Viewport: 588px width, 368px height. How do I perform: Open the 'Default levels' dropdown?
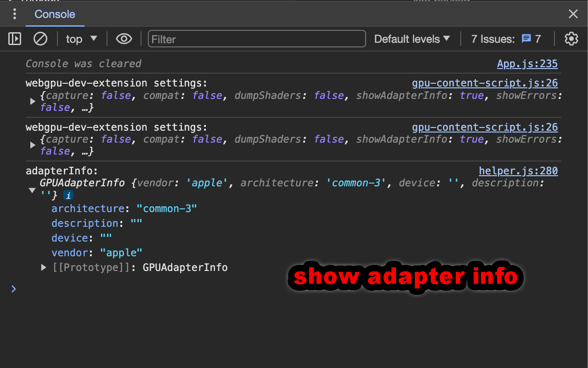point(412,39)
